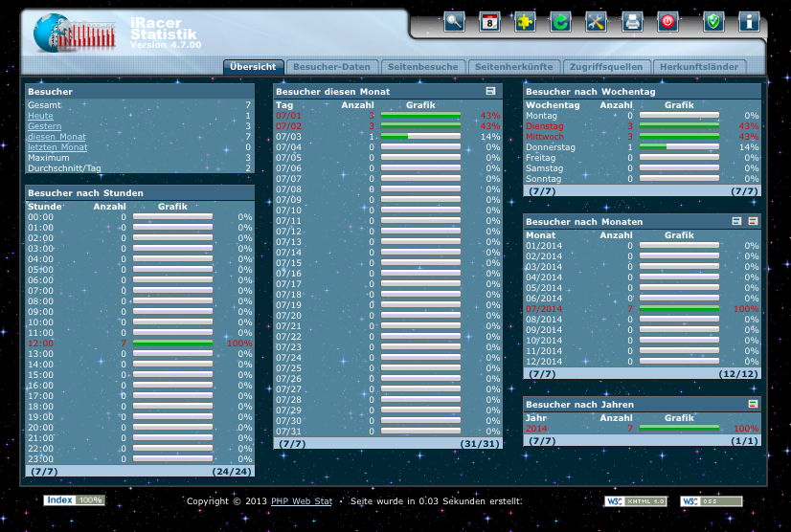This screenshot has height=532, width=791.
Task: Open the wrench and screwdriver settings icon
Action: (x=596, y=21)
